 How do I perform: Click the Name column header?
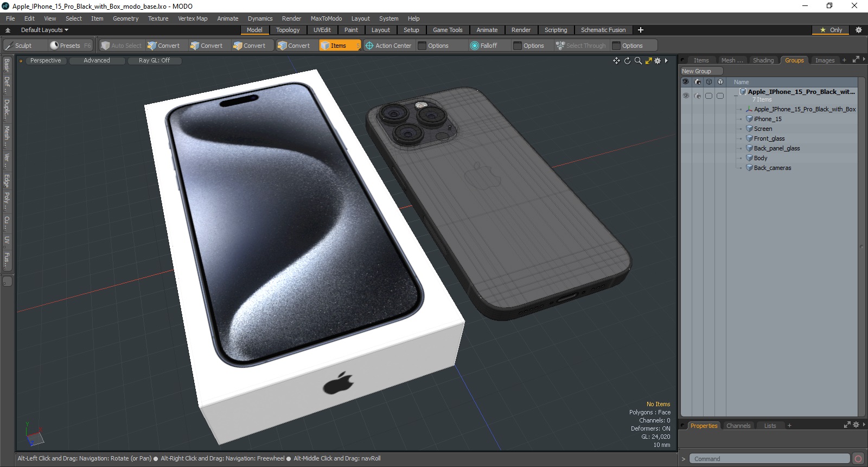pos(741,82)
